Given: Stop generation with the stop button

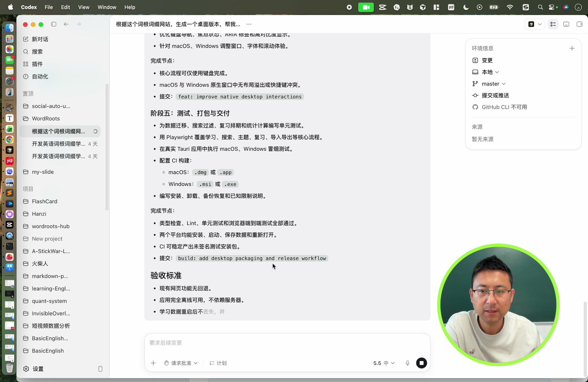Looking at the screenshot, I should pos(422,363).
